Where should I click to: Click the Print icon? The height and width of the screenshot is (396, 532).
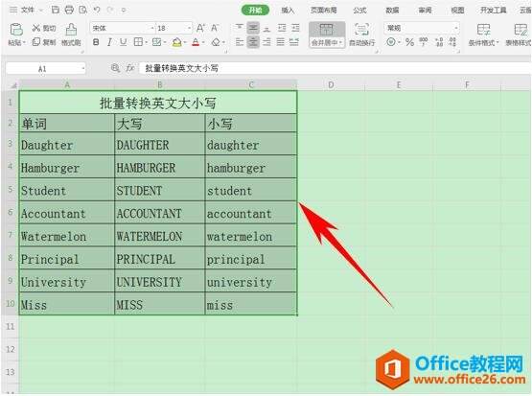(69, 10)
